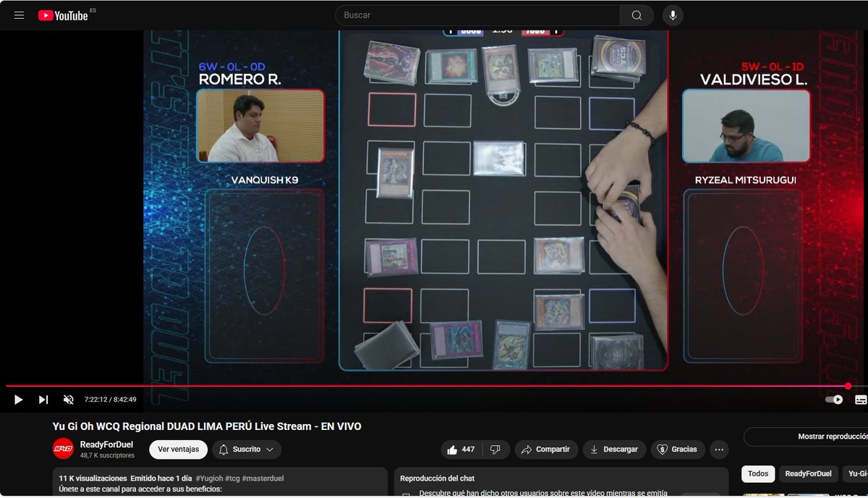Dislike the video with thumbs down
Image resolution: width=868 pixels, height=498 pixels.
coord(495,450)
